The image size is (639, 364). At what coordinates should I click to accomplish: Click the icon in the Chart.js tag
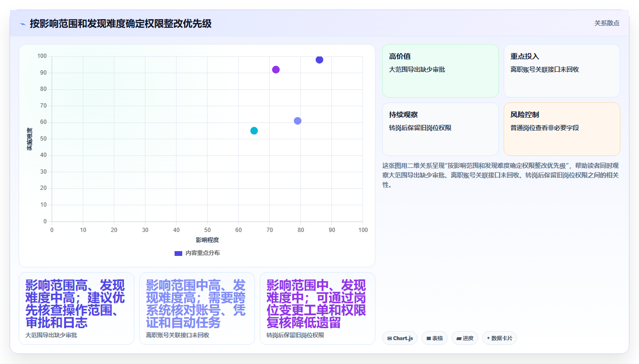click(x=390, y=338)
